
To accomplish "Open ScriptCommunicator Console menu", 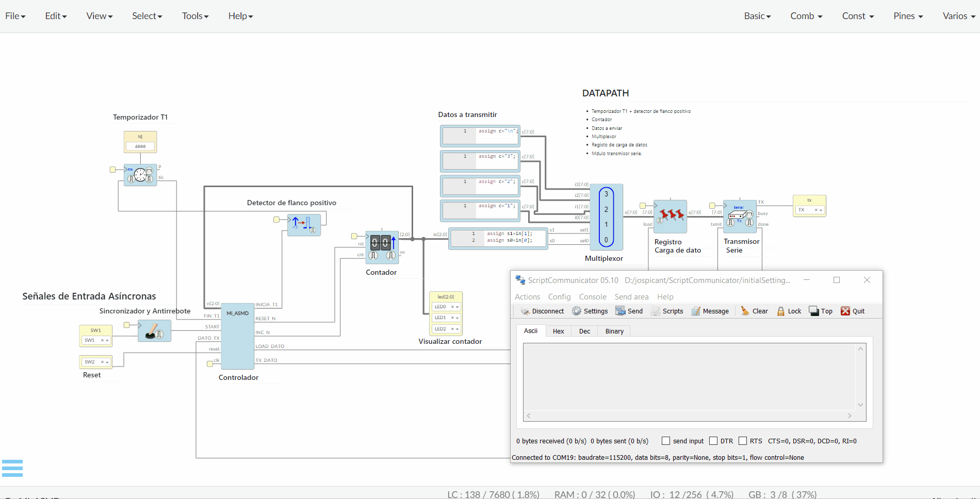I will [593, 297].
